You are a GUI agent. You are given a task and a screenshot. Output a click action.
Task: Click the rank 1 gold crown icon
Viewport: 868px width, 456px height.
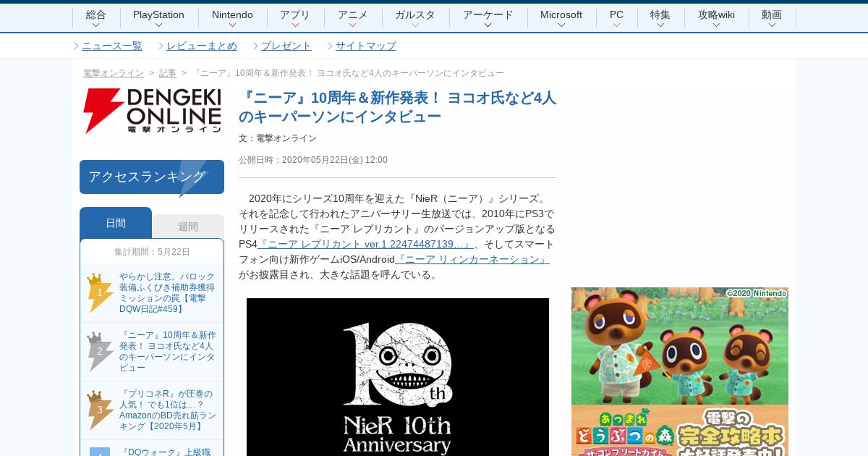[x=100, y=292]
